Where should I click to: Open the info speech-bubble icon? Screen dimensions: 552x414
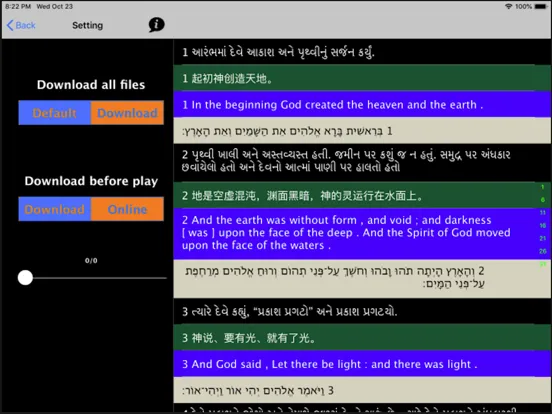coord(156,25)
